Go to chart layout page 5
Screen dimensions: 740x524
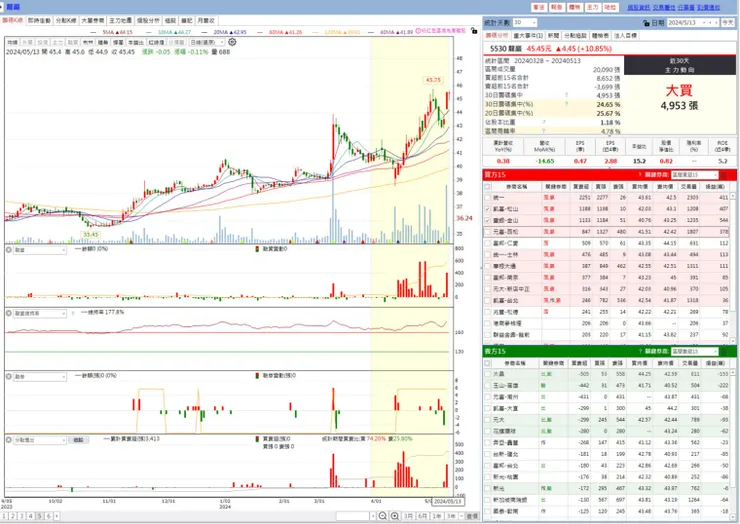coord(40,516)
